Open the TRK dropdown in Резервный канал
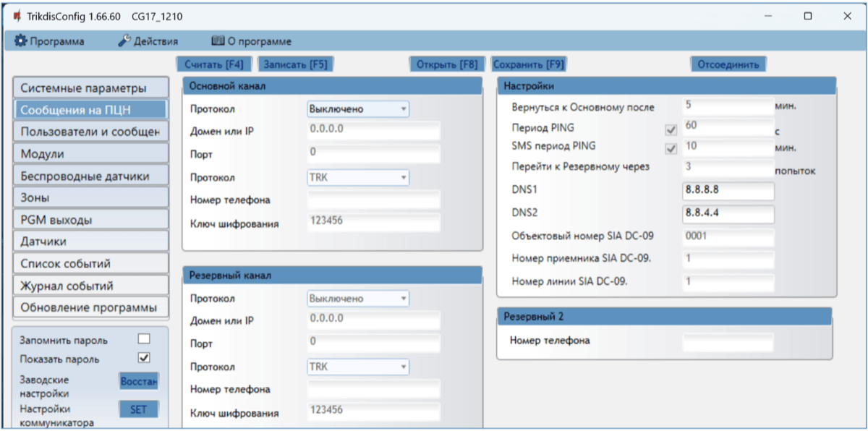 point(358,367)
